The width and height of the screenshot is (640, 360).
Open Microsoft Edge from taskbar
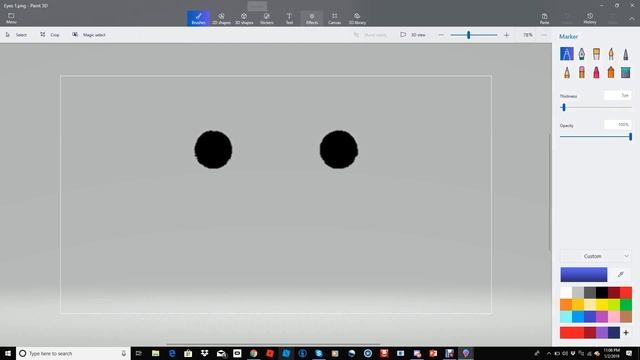click(x=172, y=353)
